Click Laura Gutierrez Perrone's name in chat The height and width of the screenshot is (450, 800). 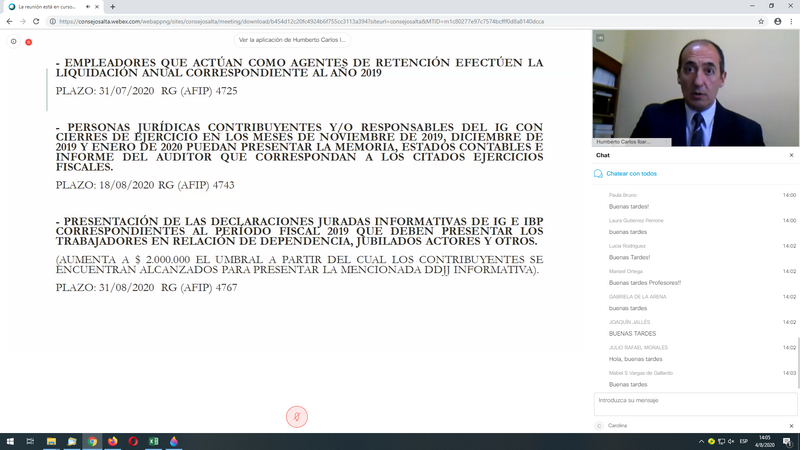tap(636, 220)
